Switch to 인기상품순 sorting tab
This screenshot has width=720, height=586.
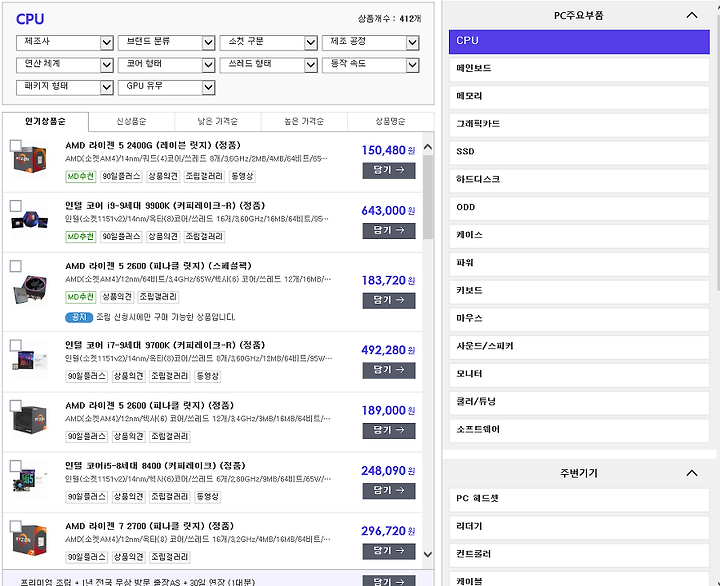(x=45, y=122)
